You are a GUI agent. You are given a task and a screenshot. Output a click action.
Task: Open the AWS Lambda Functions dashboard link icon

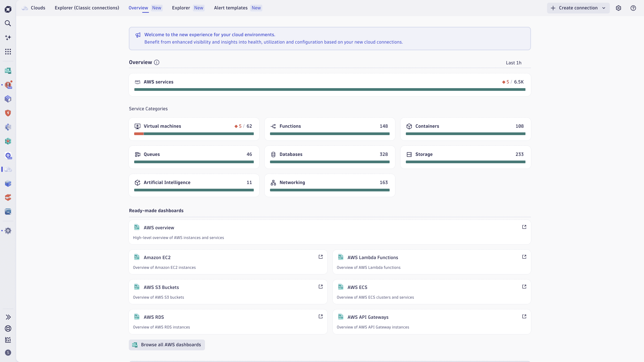point(524,257)
